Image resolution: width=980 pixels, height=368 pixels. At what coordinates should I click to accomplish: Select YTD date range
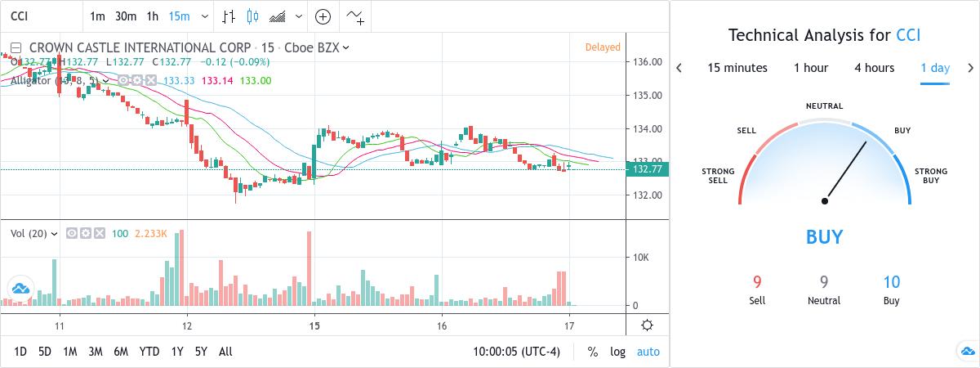point(149,352)
